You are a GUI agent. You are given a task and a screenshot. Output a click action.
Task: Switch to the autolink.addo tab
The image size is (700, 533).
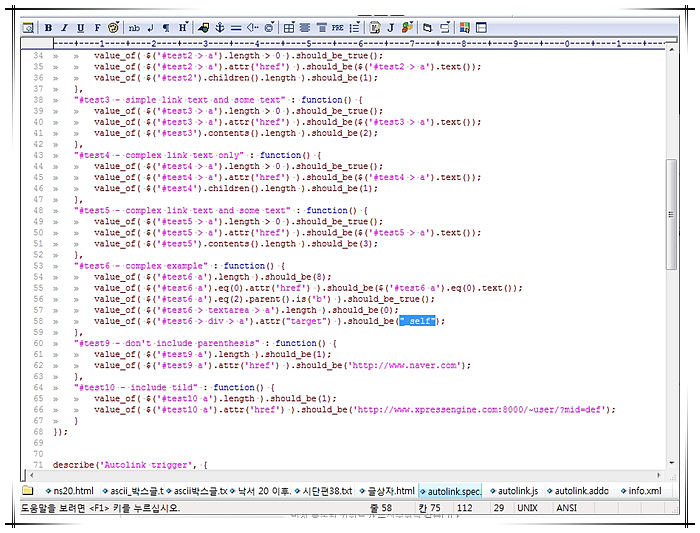(x=578, y=491)
